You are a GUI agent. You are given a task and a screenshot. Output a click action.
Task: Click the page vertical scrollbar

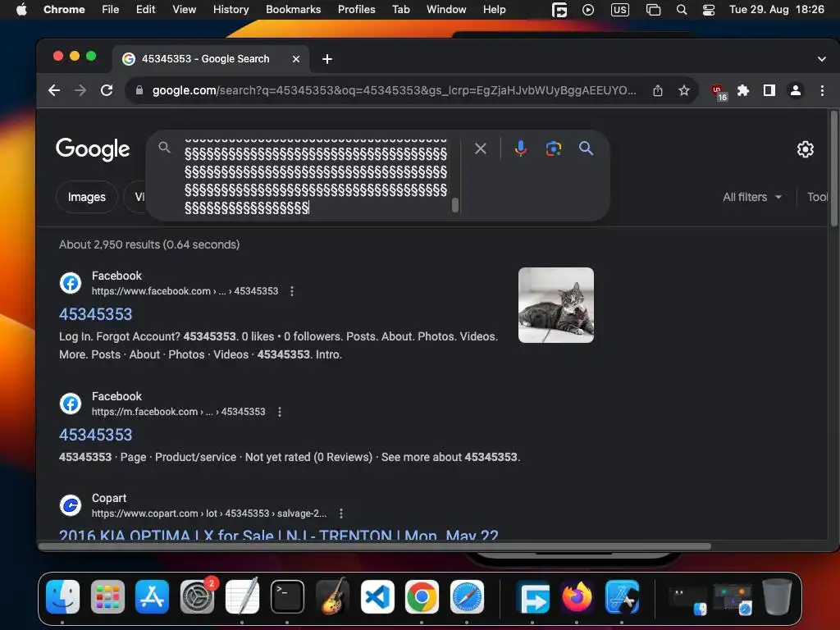point(833,169)
